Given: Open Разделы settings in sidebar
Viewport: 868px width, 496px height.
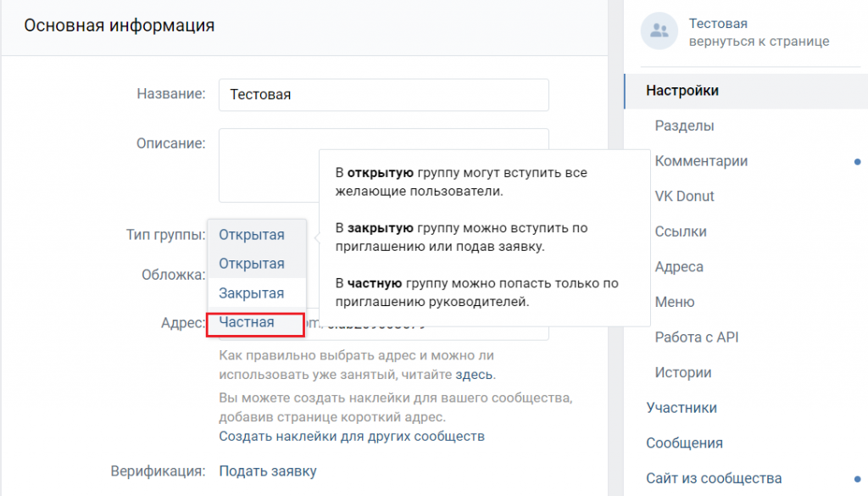Looking at the screenshot, I should pos(684,125).
